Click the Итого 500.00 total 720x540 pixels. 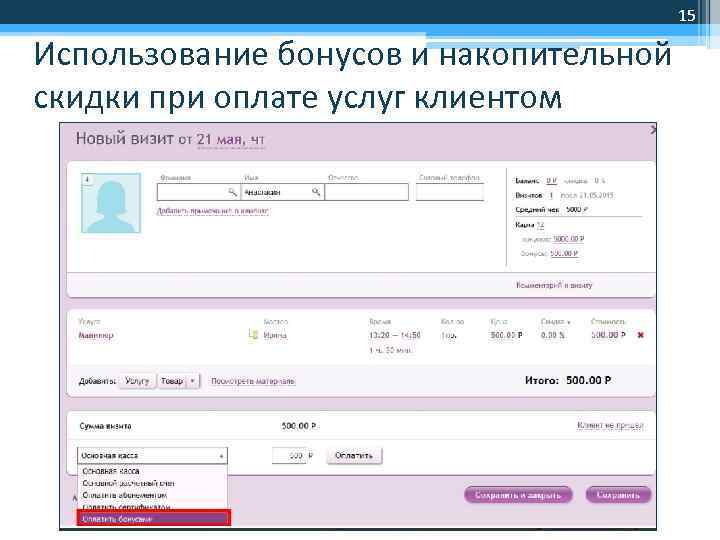click(588, 380)
